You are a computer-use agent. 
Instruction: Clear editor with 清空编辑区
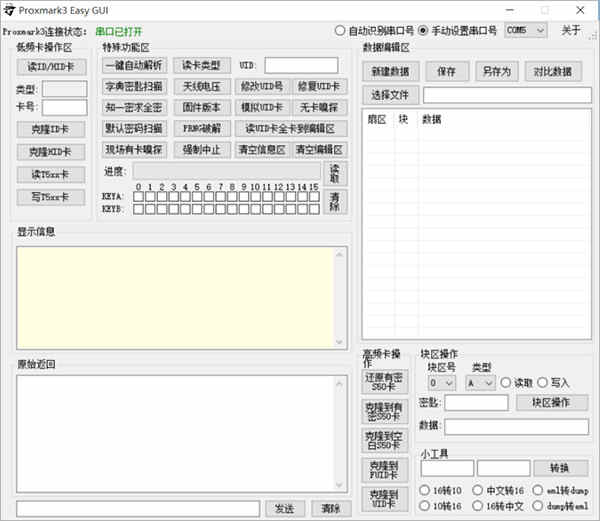click(320, 150)
